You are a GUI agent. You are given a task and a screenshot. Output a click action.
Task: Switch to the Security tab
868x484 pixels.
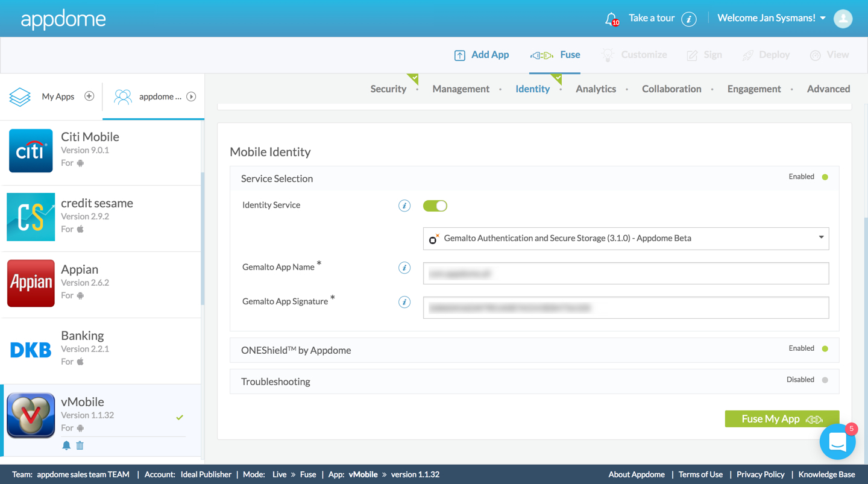point(388,89)
